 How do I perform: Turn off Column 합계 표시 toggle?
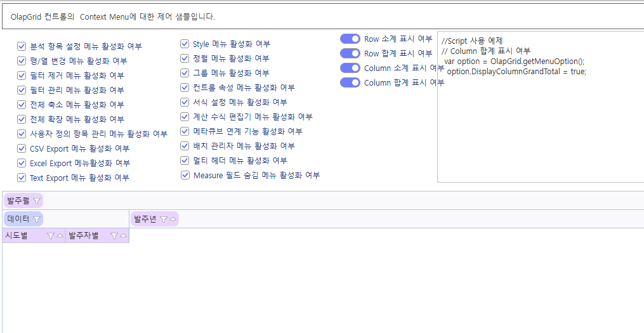pos(350,82)
